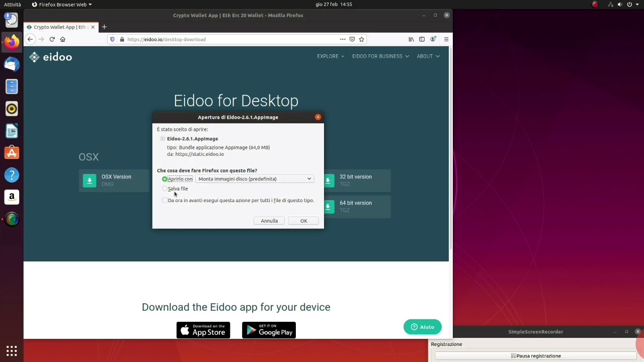Open Ubuntu Software from the dock
The height and width of the screenshot is (362, 644).
(12, 153)
